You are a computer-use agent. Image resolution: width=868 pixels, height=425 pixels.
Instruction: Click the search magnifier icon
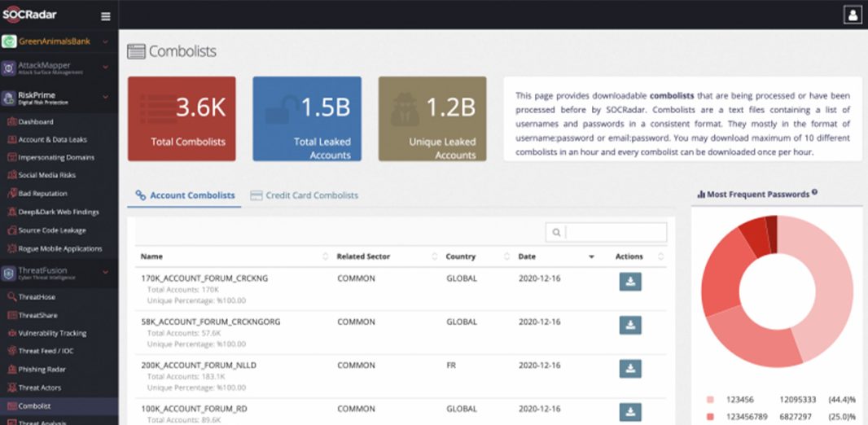coord(556,232)
